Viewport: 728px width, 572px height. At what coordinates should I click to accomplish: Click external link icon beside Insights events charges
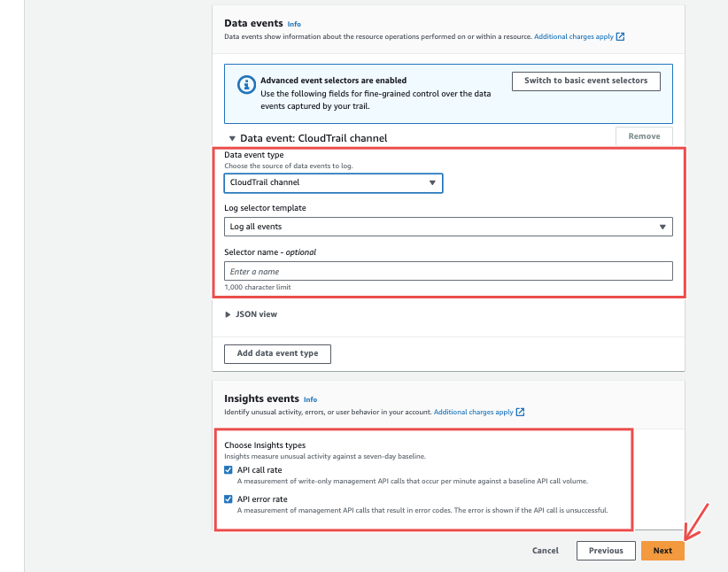[521, 413]
